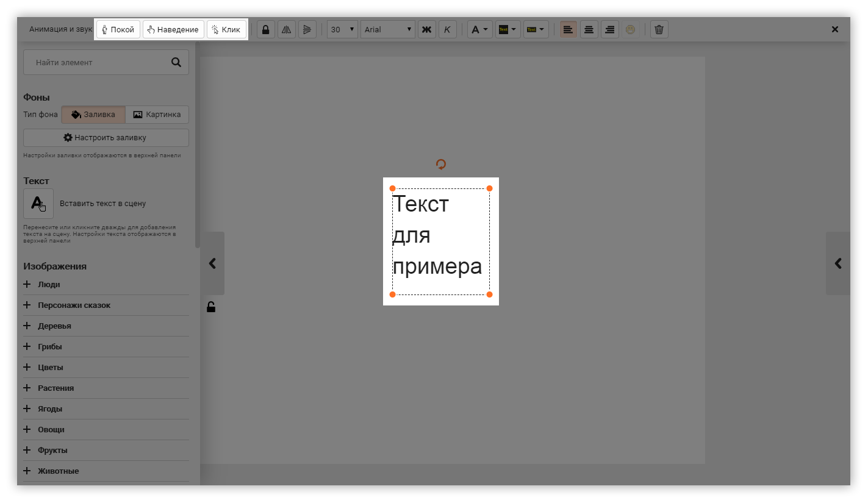Click the open padlock icon beside the canvas
The height and width of the screenshot is (503, 868).
click(x=211, y=307)
